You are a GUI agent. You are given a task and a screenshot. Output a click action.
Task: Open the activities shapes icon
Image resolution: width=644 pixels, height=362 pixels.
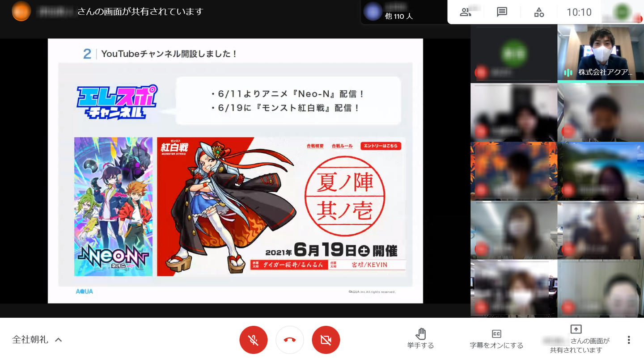539,12
